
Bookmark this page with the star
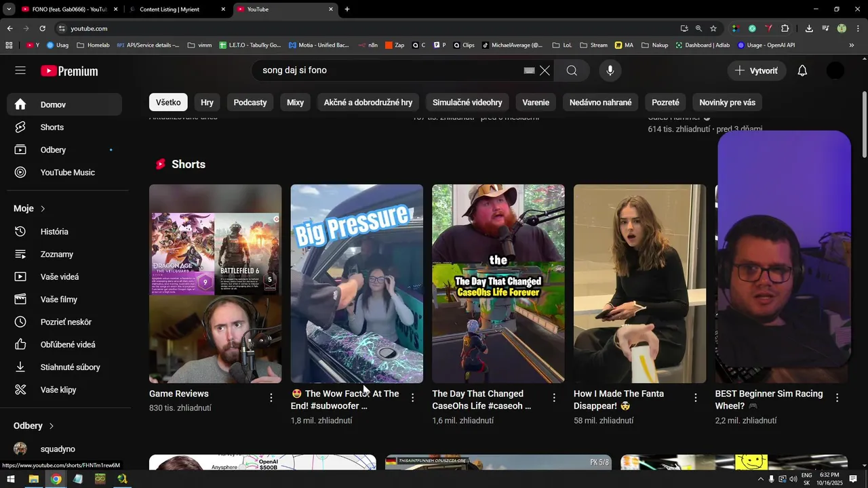(x=713, y=28)
